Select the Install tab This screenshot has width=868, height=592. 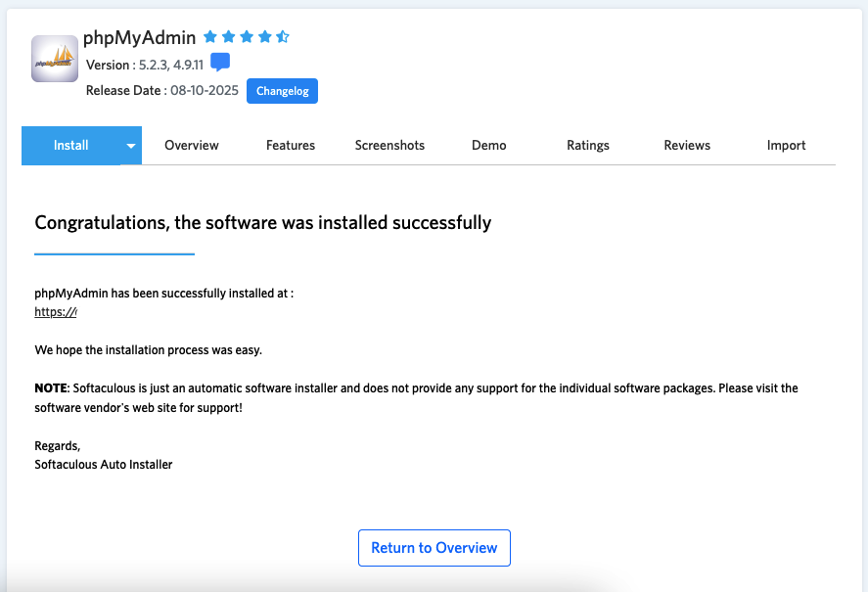(70, 146)
